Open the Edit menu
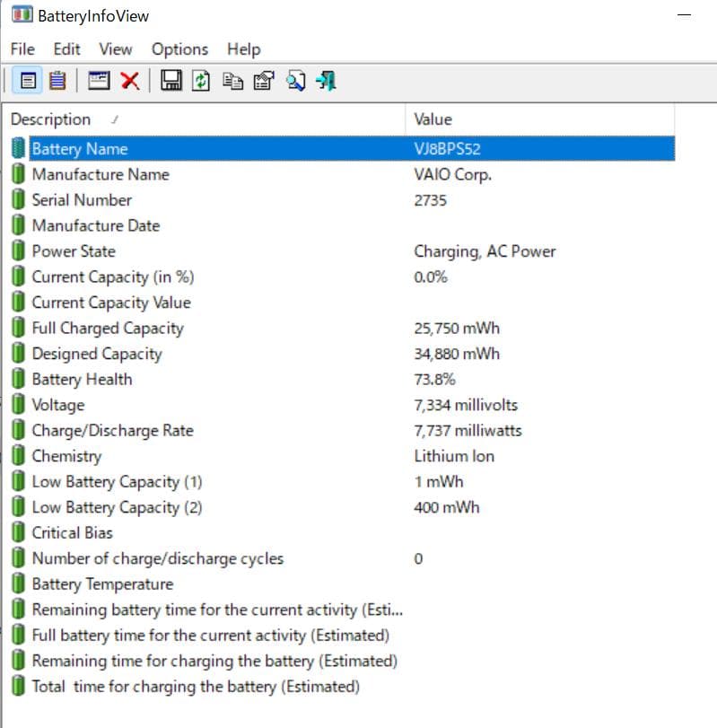 coord(66,49)
